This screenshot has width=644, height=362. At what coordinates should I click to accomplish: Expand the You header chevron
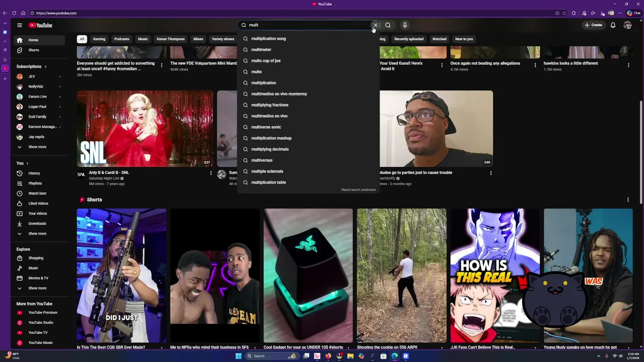pyautogui.click(x=27, y=163)
